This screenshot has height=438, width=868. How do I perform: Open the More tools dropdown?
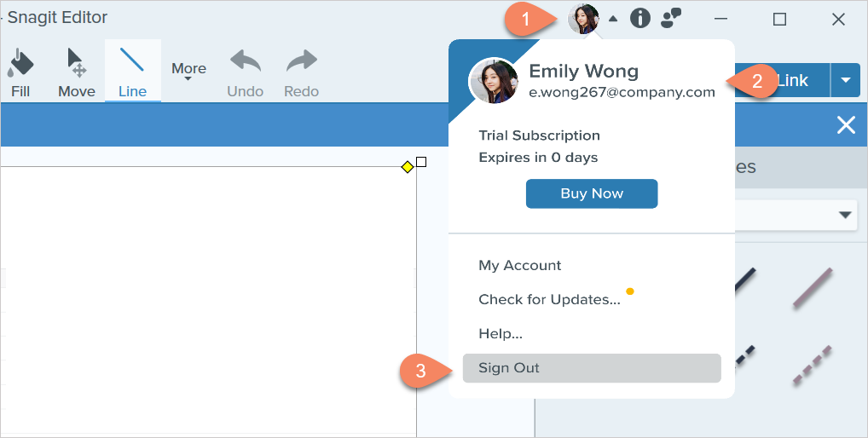click(188, 72)
